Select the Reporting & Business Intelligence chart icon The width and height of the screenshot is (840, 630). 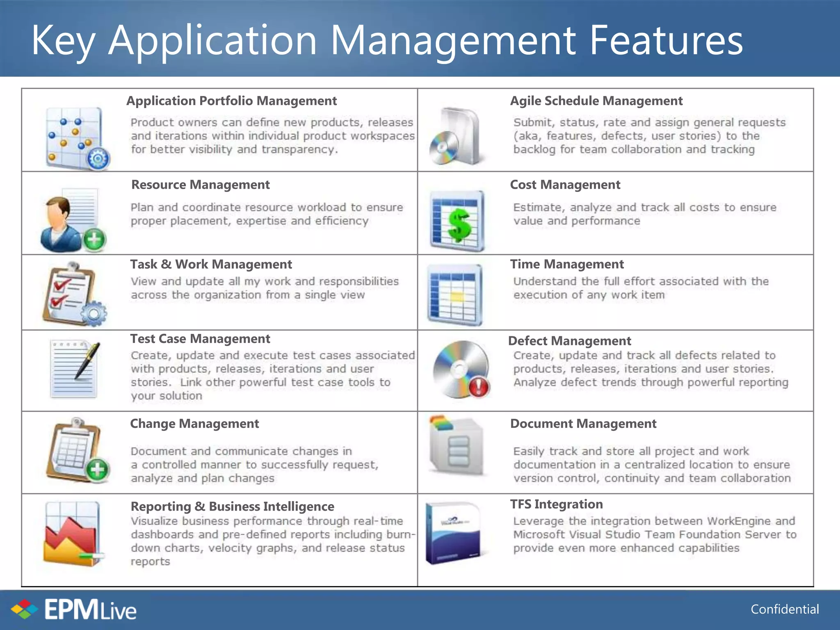(x=73, y=534)
